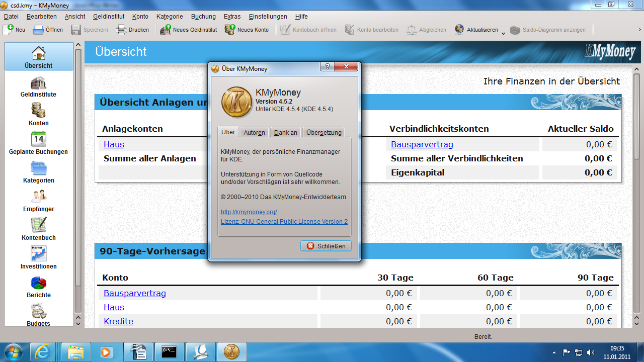Switch to the Autoren tab

coord(254,132)
